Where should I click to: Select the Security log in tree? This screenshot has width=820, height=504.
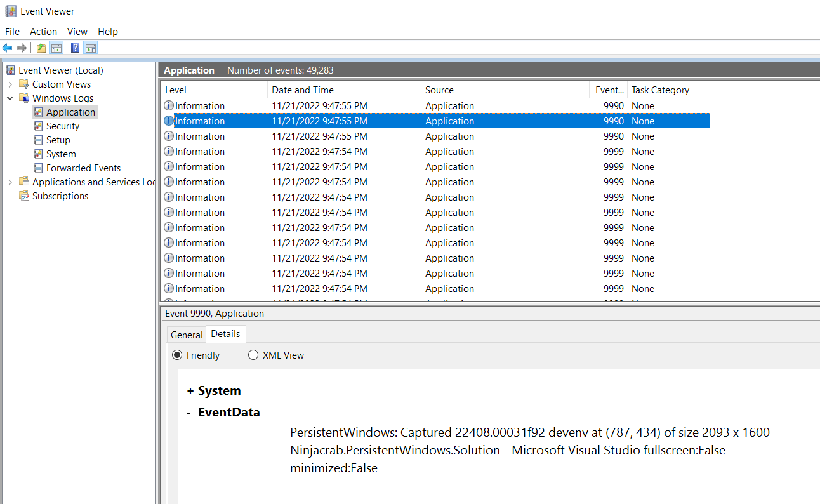63,126
